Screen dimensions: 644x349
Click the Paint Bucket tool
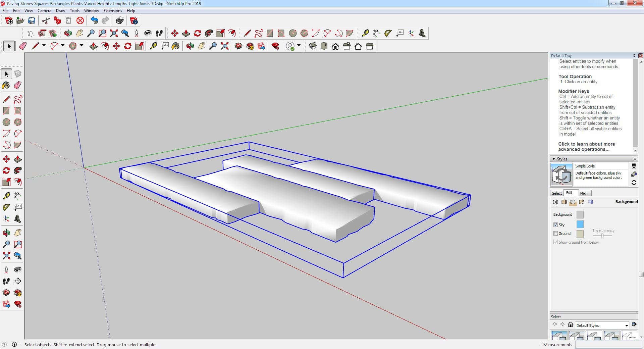(x=6, y=85)
